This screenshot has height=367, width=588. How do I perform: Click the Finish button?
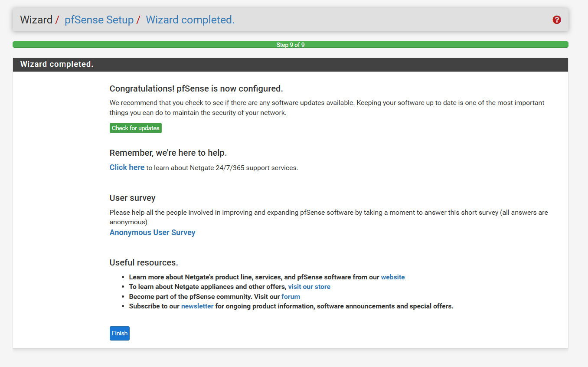[x=120, y=333]
